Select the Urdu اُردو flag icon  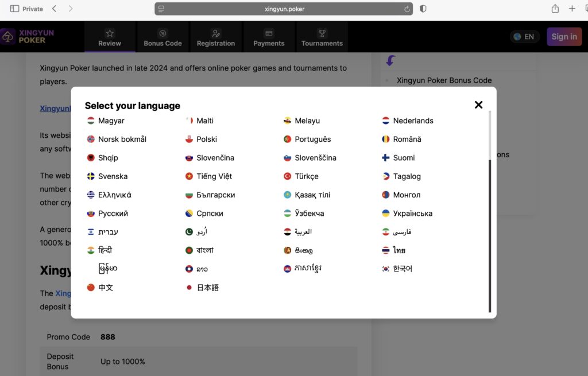189,232
